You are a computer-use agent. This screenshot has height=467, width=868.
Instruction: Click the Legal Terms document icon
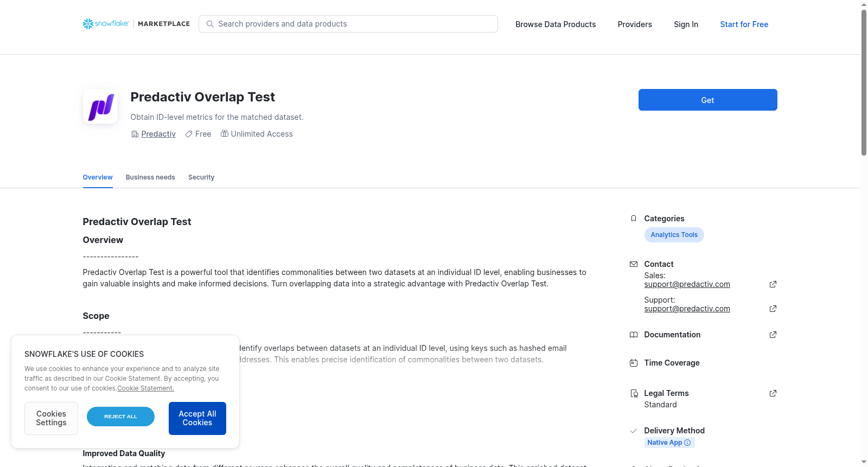click(634, 393)
